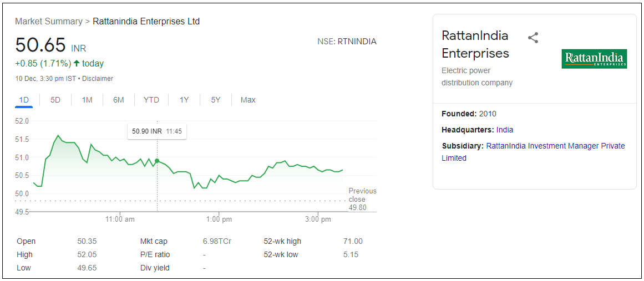Click the Rattanindia Enterprises Ltd breadcrumb text
This screenshot has height=281, width=644.
pos(146,21)
